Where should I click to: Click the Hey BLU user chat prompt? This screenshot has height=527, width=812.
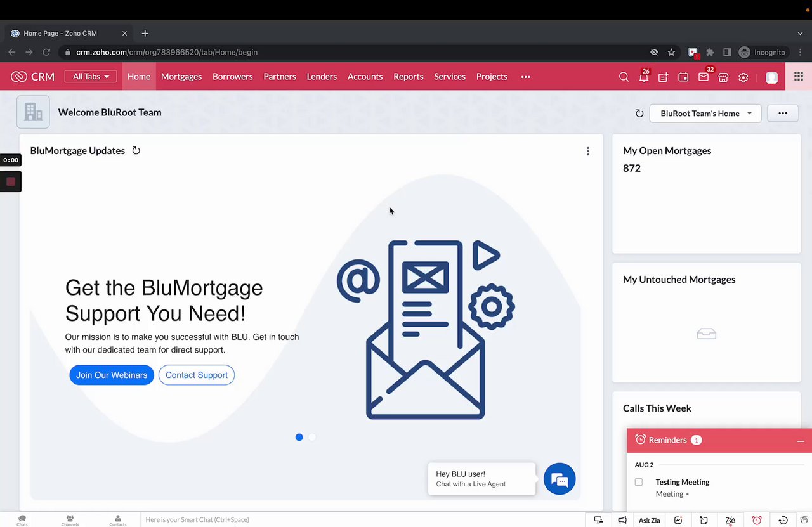[x=481, y=479]
